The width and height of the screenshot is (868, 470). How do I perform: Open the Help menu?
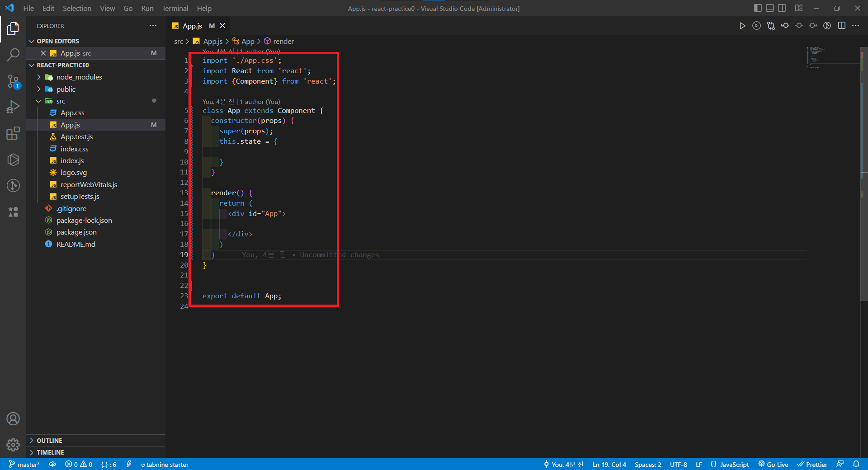click(204, 8)
